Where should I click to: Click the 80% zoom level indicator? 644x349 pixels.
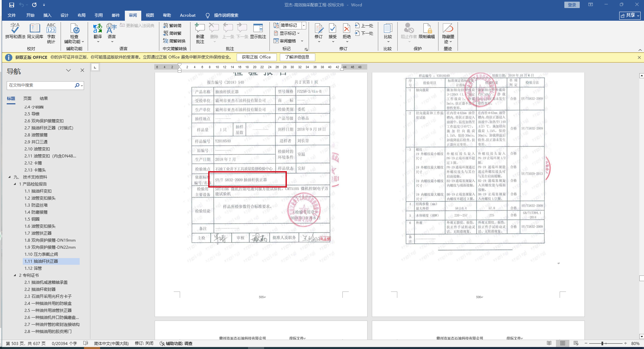click(635, 344)
